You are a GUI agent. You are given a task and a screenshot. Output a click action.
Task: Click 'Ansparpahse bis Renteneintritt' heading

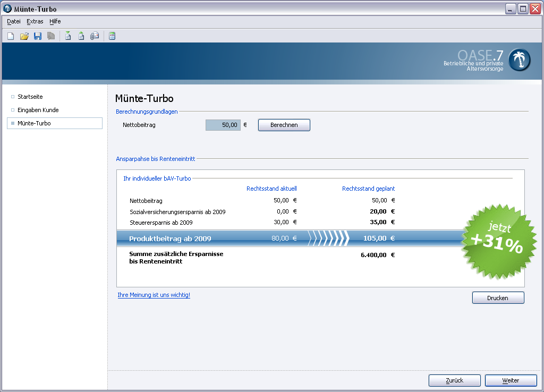(156, 159)
